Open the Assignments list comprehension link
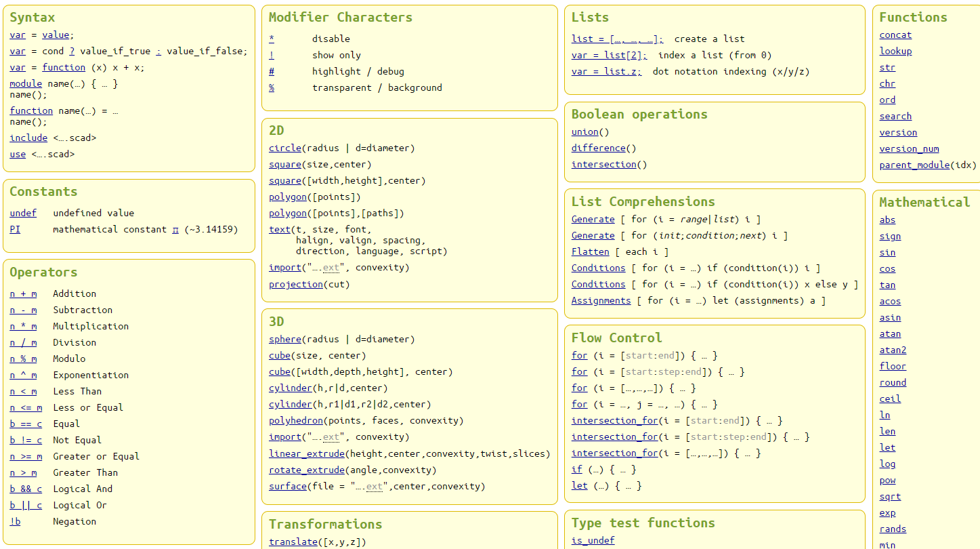980x549 pixels. (x=601, y=301)
